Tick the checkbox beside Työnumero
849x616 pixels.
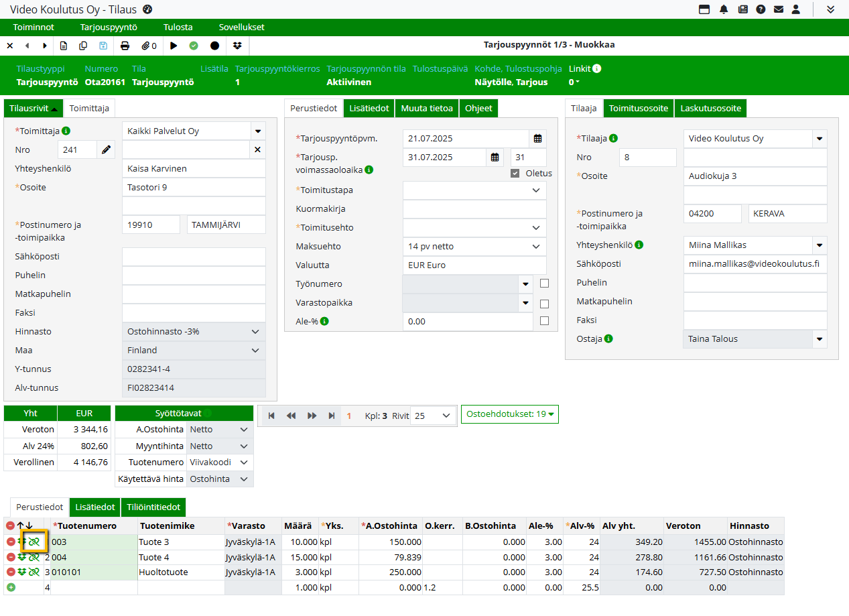coord(544,284)
